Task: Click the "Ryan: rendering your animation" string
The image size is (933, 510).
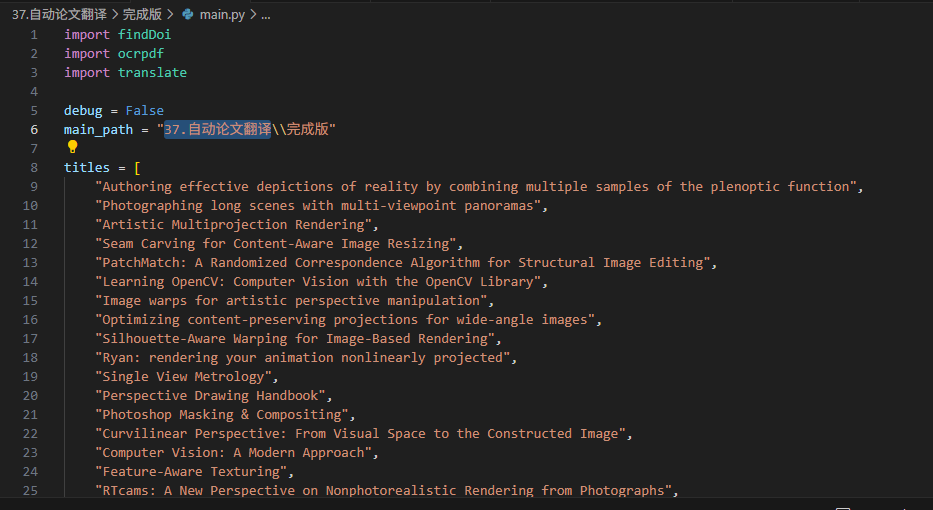Action: click(303, 358)
